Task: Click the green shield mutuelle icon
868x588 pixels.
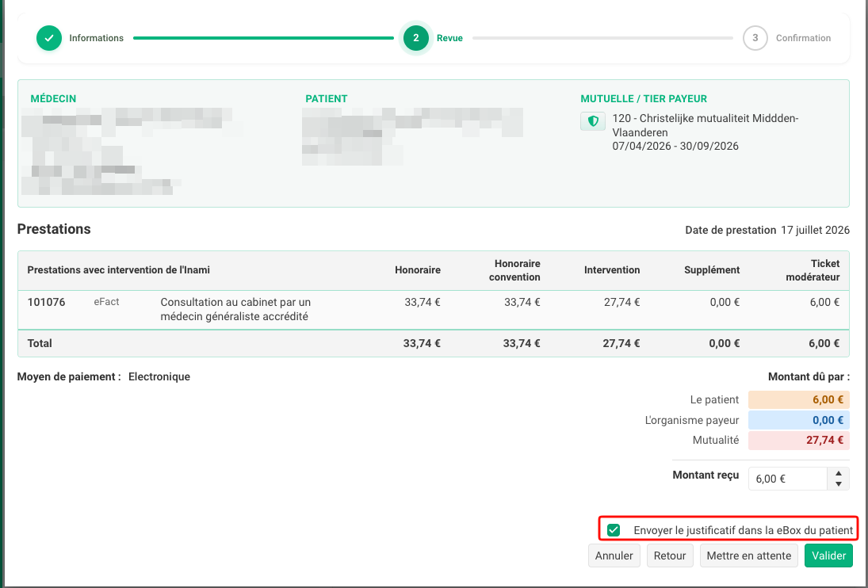Action: [x=593, y=121]
